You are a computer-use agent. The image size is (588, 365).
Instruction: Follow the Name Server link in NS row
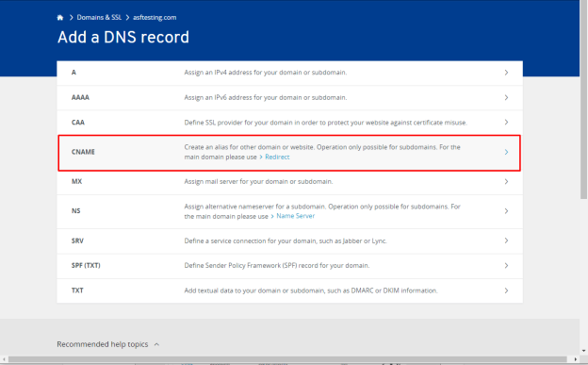click(x=296, y=216)
